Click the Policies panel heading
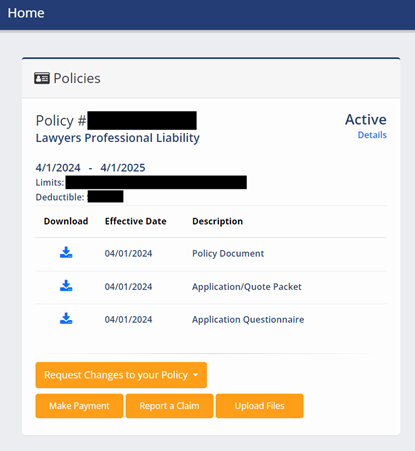 77,78
